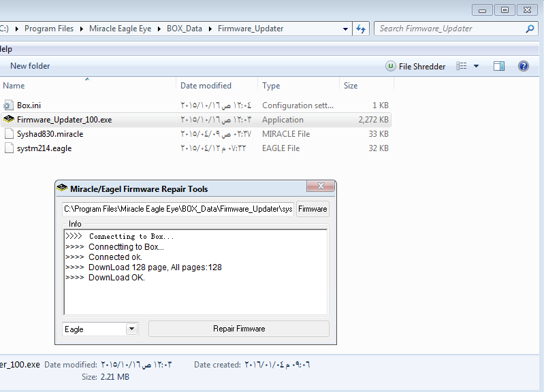Click the 'EAGLE File' type cell
This screenshot has height=392, width=544.
(x=281, y=148)
